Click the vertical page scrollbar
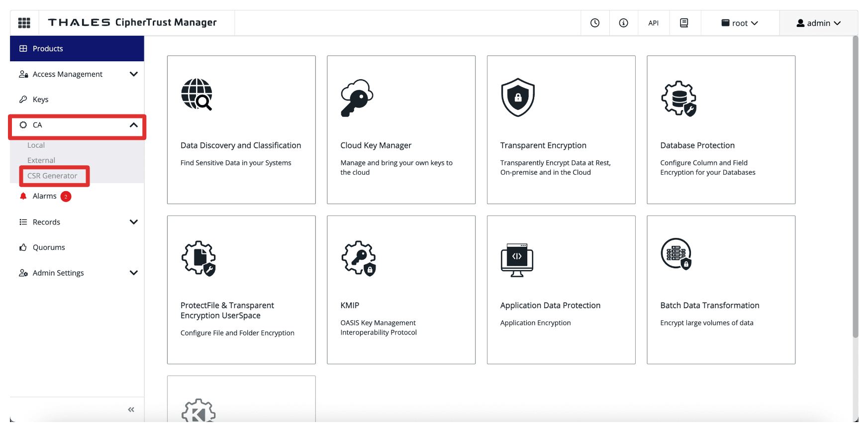The image size is (868, 432). pyautogui.click(x=856, y=187)
